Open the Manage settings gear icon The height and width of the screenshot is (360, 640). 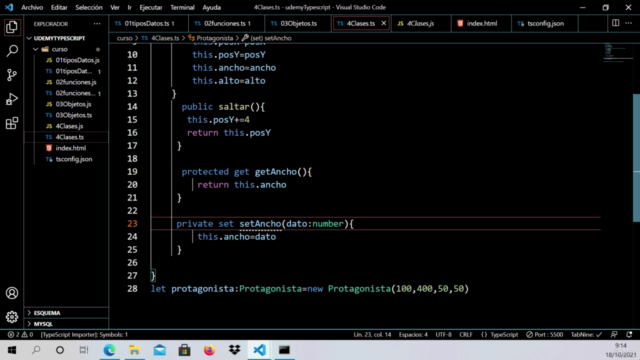12,317
